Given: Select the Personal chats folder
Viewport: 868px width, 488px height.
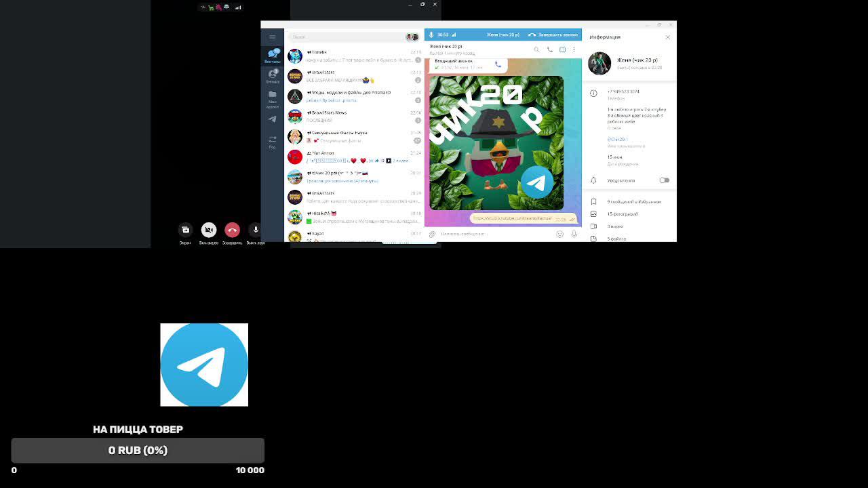Looking at the screenshot, I should point(273,76).
